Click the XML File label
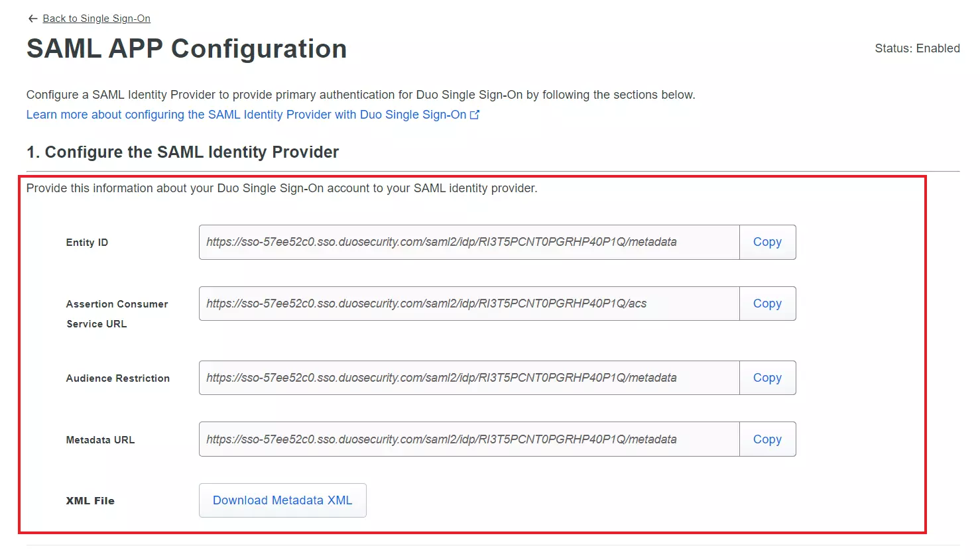Viewport: 980px width, 560px height. [90, 501]
